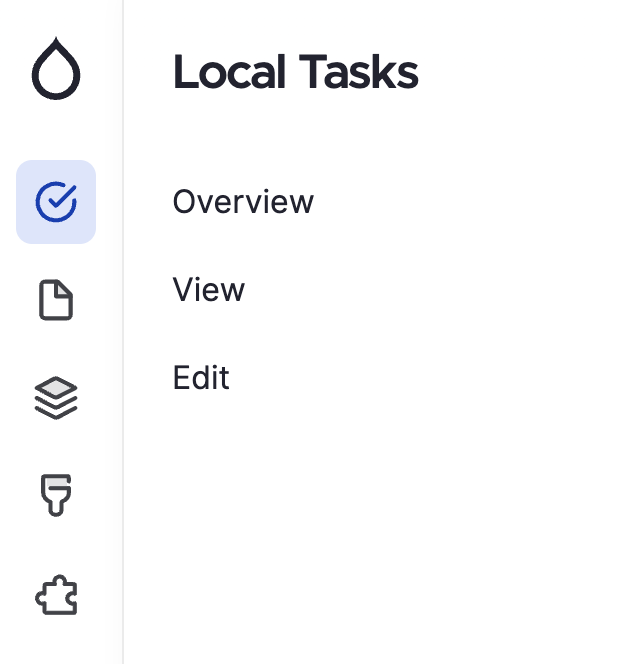Select the blank file sidebar icon
This screenshot has width=618, height=664.
pyautogui.click(x=56, y=300)
